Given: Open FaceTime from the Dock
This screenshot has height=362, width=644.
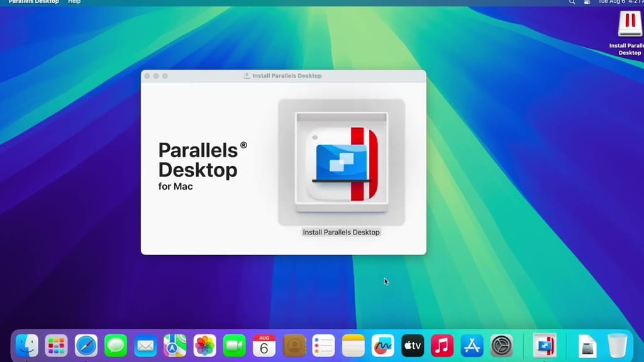Looking at the screenshot, I should 234,344.
